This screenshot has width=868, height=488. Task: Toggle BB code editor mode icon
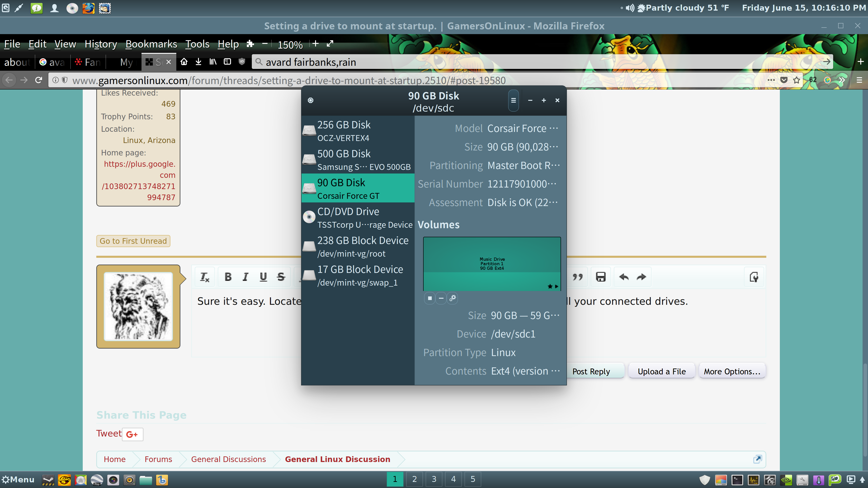[x=754, y=277]
